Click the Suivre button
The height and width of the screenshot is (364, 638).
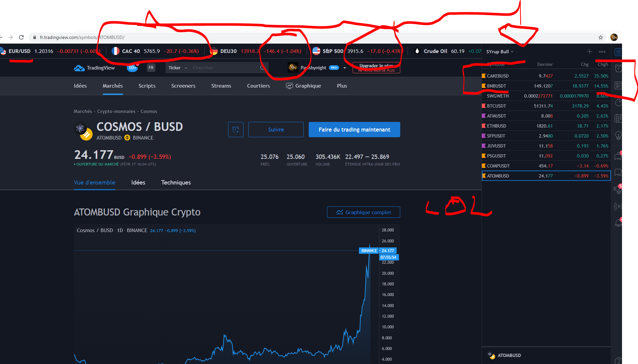point(276,130)
